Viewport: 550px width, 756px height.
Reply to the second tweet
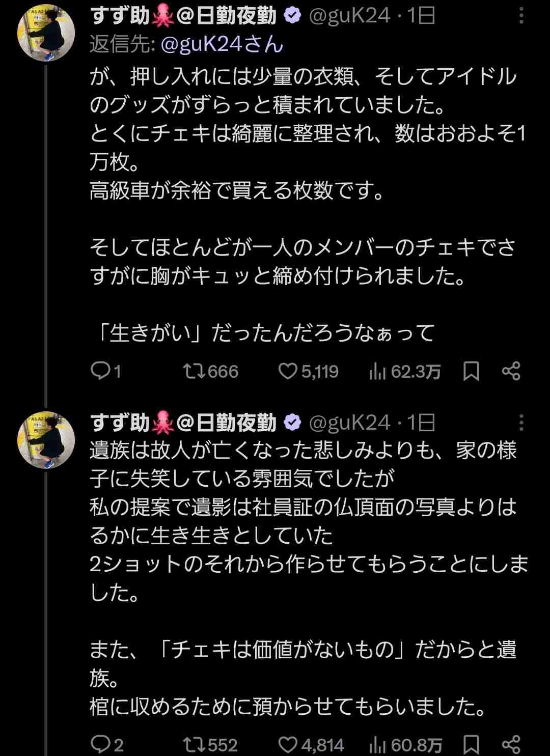pos(100,745)
